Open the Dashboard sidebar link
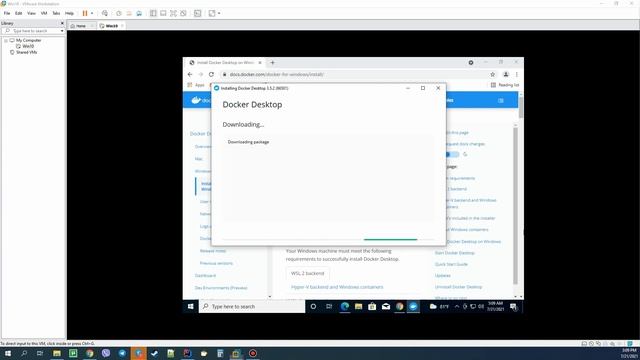This screenshot has width=640, height=360. tap(205, 276)
